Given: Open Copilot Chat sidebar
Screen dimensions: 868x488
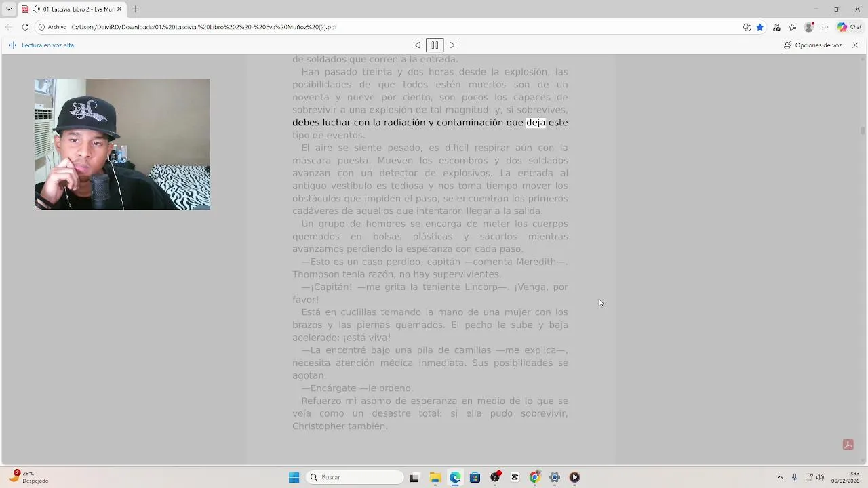Looking at the screenshot, I should pyautogui.click(x=849, y=27).
